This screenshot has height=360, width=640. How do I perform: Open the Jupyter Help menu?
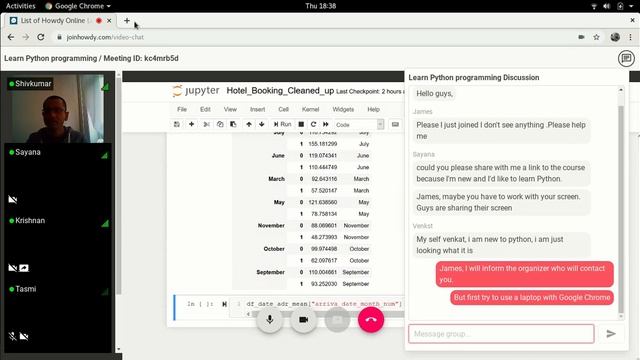[x=373, y=109]
